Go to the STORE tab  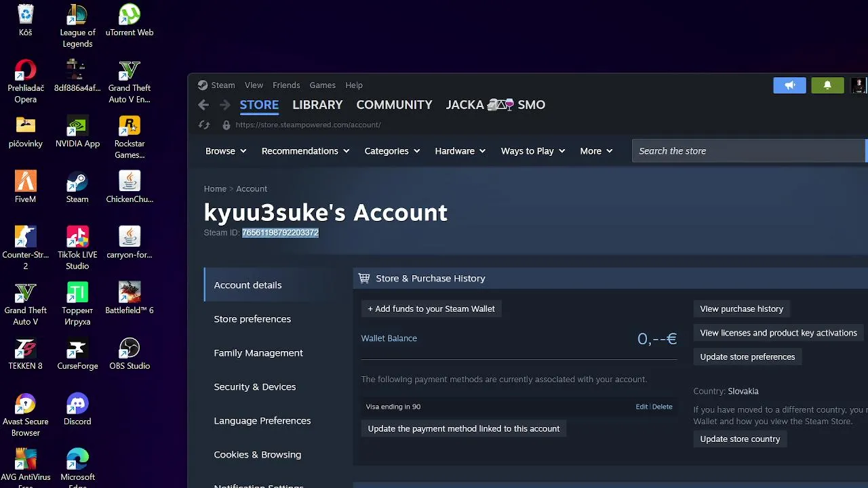pyautogui.click(x=259, y=105)
